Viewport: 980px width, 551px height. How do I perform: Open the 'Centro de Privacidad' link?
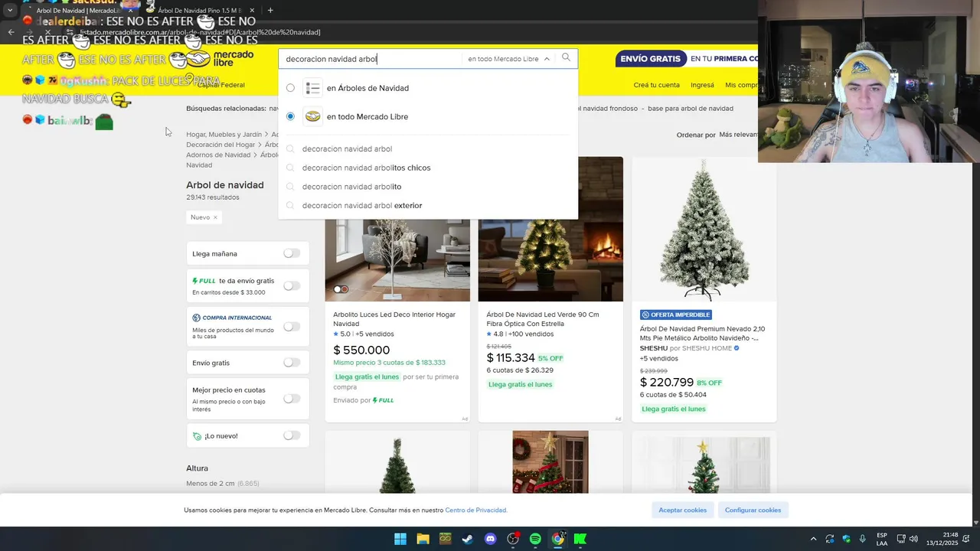click(x=475, y=510)
